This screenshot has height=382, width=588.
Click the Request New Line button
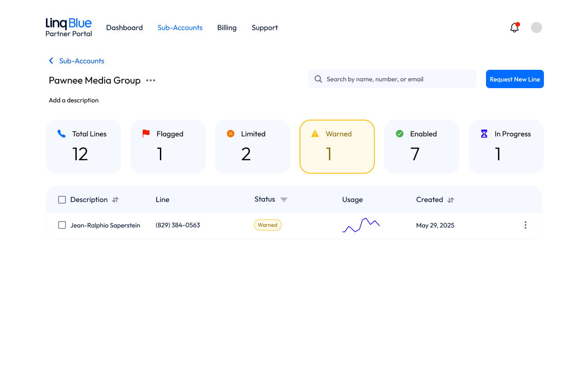coord(515,79)
